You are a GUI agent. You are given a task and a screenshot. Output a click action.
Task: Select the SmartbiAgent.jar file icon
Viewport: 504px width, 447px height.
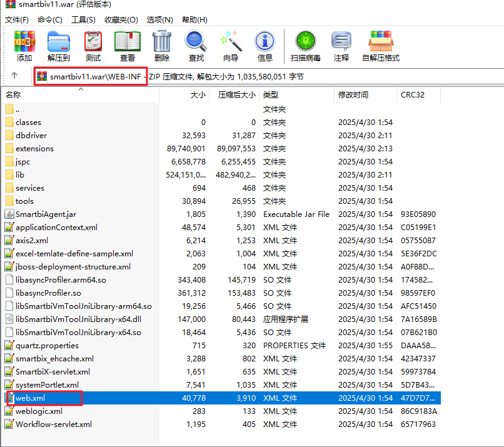click(9, 214)
